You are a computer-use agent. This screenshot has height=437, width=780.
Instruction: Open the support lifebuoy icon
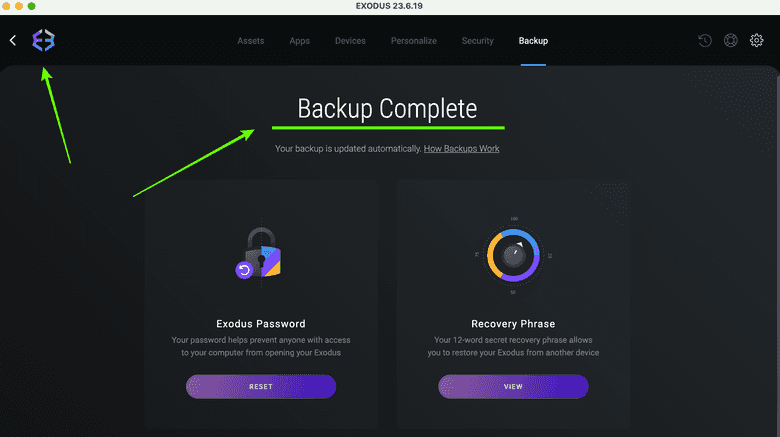click(731, 41)
